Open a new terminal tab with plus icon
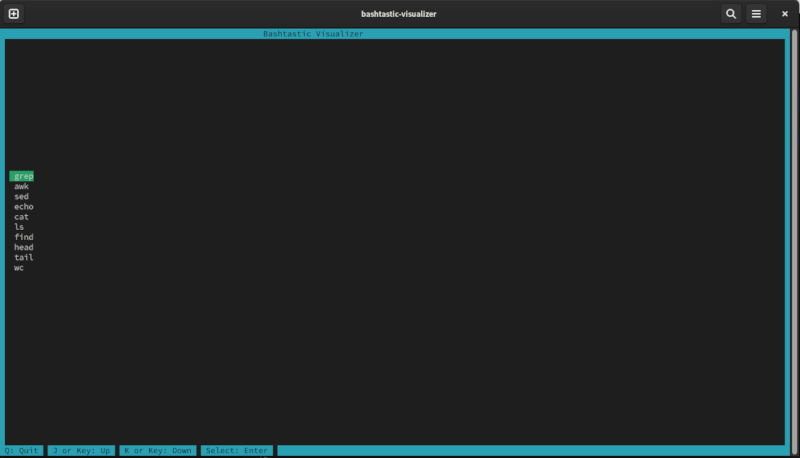This screenshot has height=458, width=800. (x=14, y=14)
